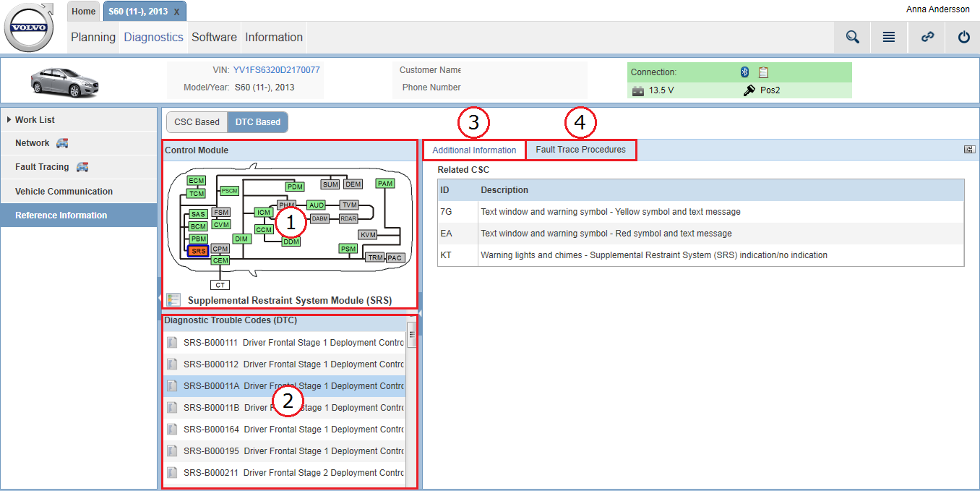
Task: Select the DEM module node
Action: 353,184
